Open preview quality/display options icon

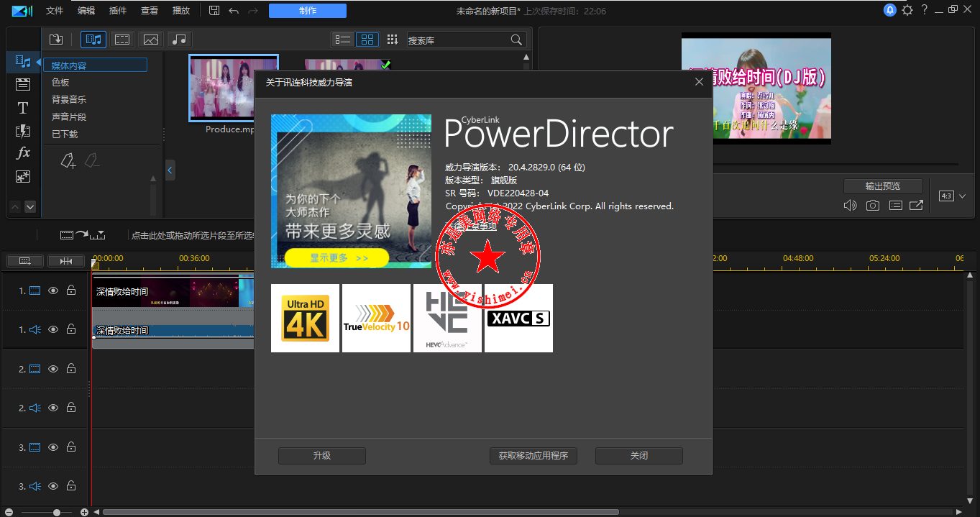tap(895, 206)
